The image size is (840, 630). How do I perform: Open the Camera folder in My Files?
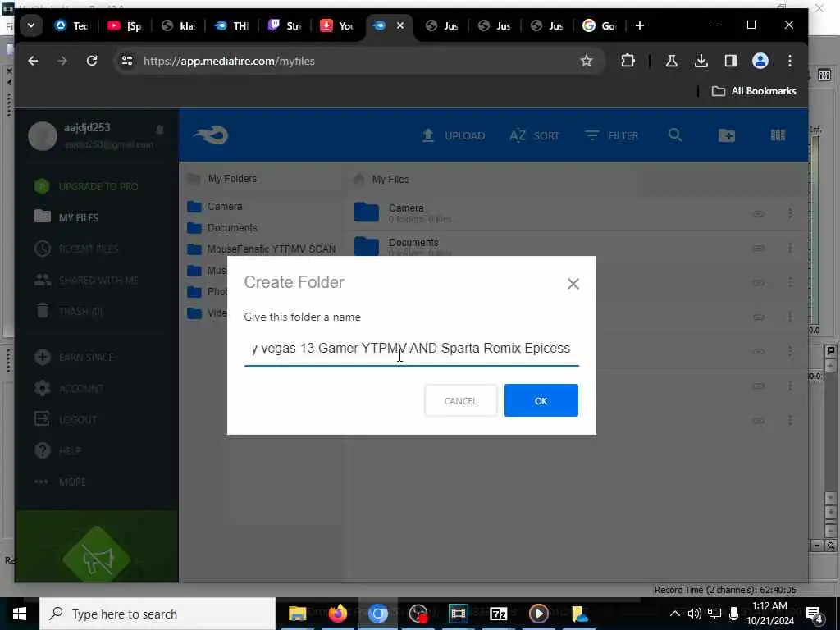[405, 208]
